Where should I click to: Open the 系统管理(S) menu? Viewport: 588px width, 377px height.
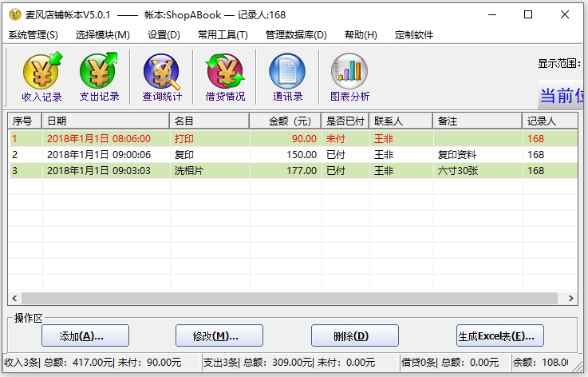33,35
